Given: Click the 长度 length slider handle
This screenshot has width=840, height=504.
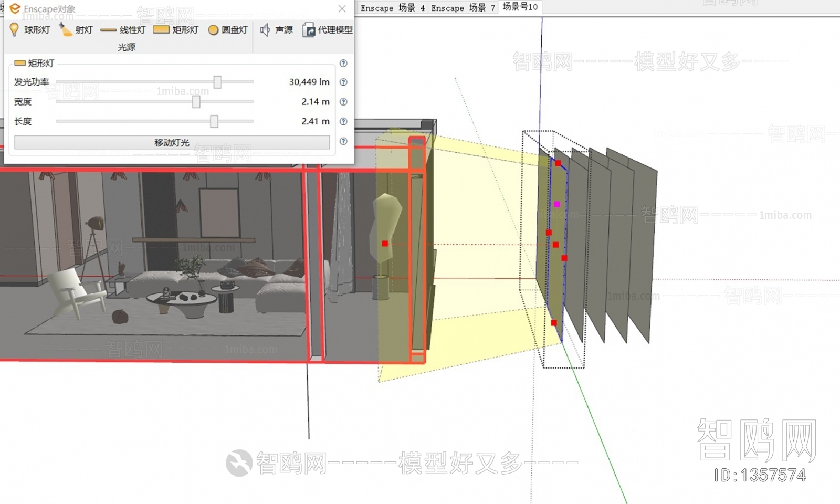Looking at the screenshot, I should (x=214, y=121).
